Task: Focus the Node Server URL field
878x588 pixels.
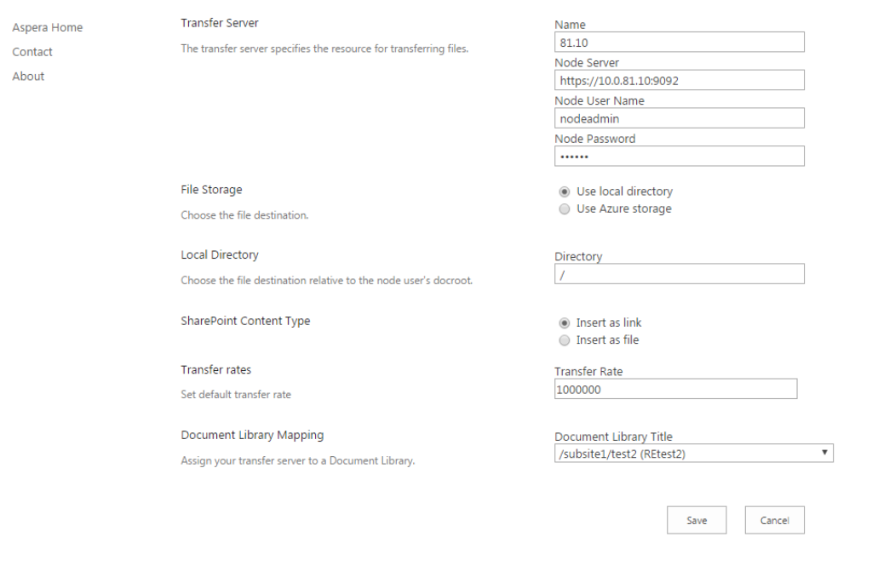Action: [679, 80]
